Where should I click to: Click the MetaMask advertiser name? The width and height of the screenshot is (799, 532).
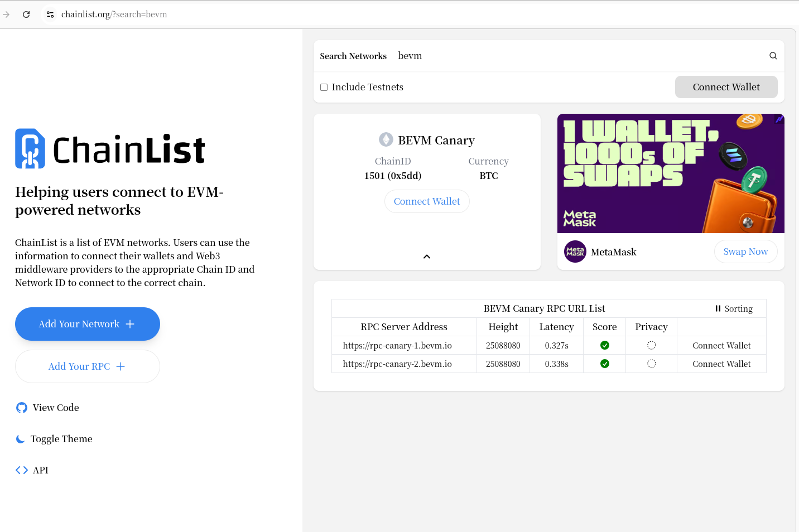pyautogui.click(x=613, y=252)
